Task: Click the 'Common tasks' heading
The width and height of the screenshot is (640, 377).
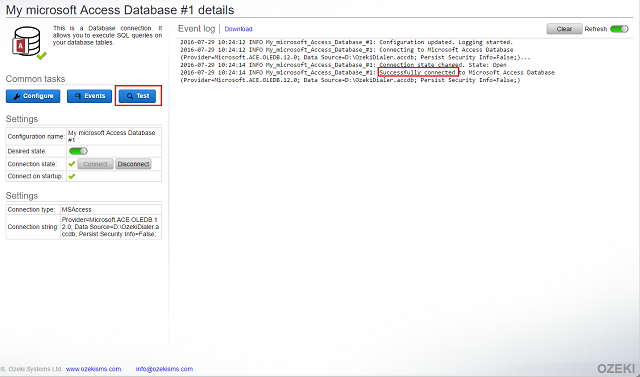Action: (36, 79)
